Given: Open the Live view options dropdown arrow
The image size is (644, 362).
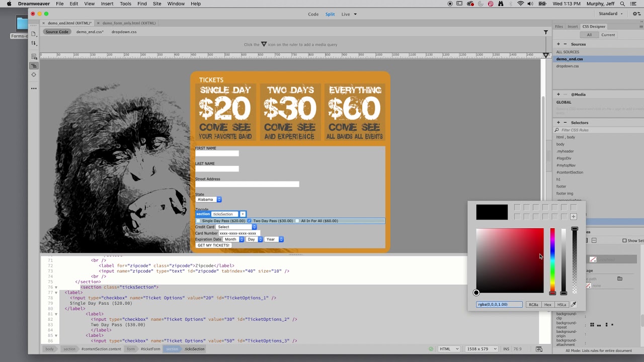Looking at the screenshot, I should coord(355,14).
